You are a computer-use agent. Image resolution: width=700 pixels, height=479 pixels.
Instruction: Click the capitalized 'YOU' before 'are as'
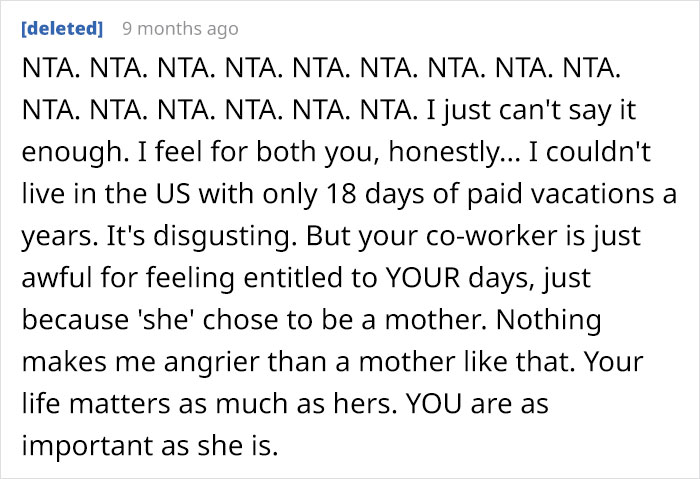(x=433, y=404)
